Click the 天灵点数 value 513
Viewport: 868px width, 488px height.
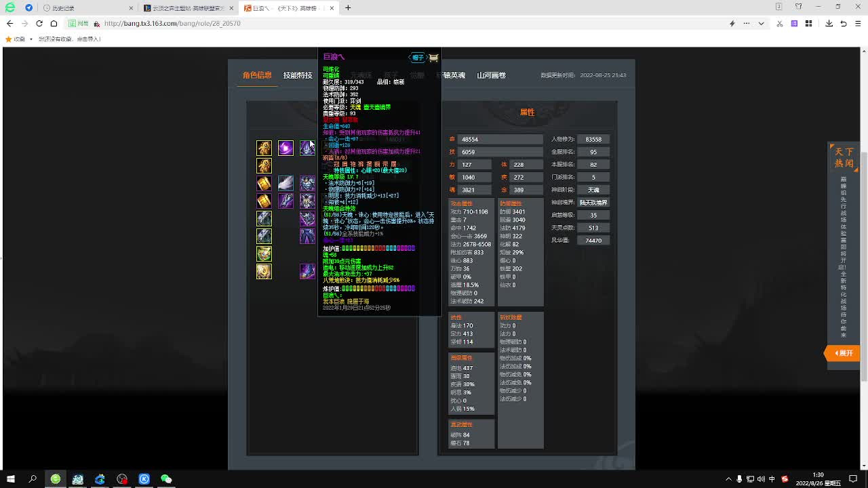[593, 228]
